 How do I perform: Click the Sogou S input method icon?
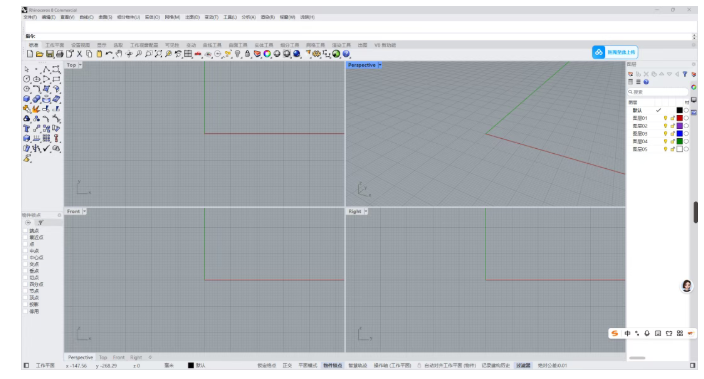(615, 333)
